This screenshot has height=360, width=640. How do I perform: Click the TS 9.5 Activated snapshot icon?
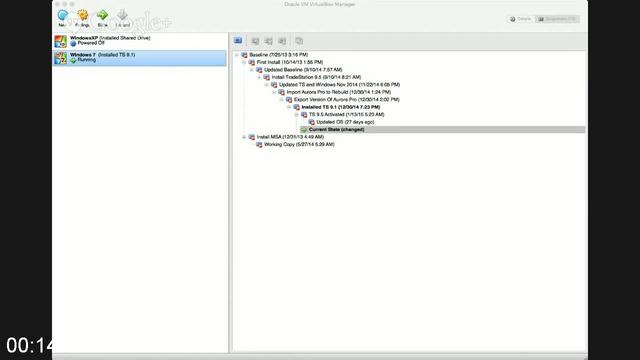tap(304, 115)
